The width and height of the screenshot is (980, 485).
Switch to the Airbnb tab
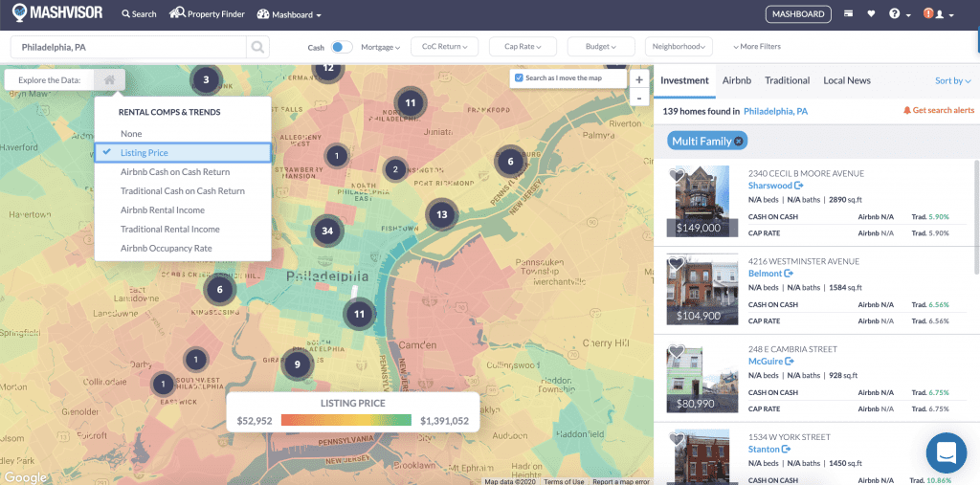pos(737,80)
